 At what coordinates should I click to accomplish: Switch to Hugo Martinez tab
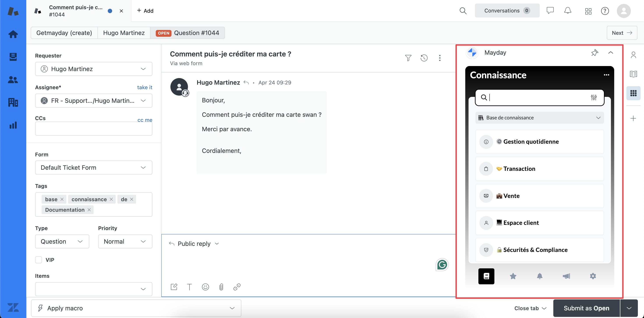(124, 33)
